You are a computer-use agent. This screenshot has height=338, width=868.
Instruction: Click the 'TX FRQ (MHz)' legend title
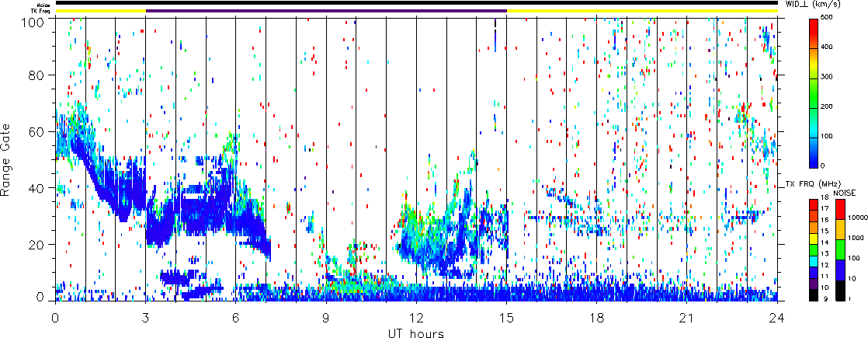pos(813,184)
